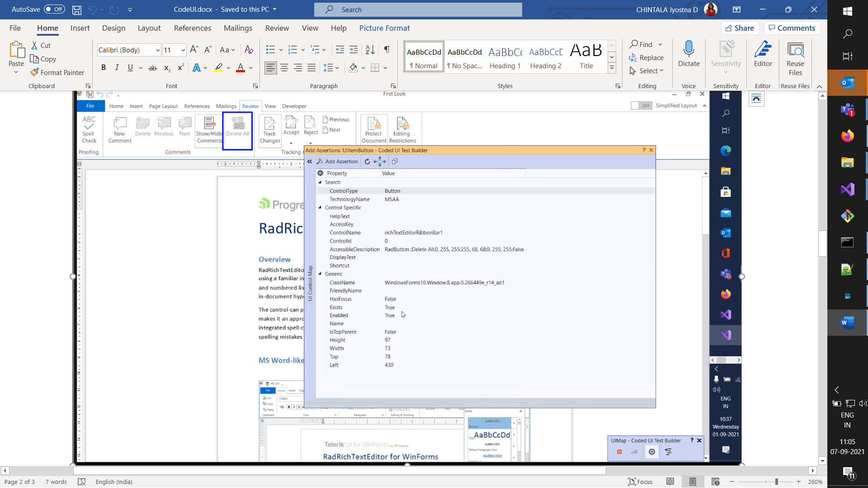Screen dimensions: 868x488
Task: Open the Picture Format tab
Action: [x=384, y=28]
